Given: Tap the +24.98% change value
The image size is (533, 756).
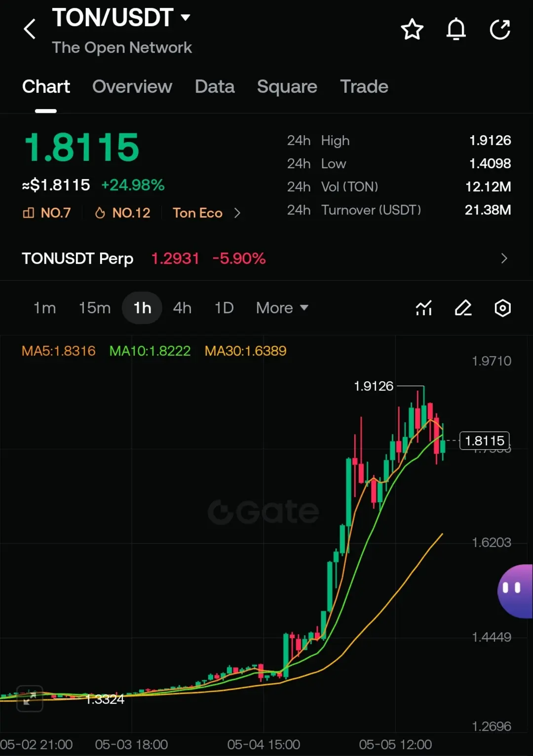Looking at the screenshot, I should coord(133,185).
